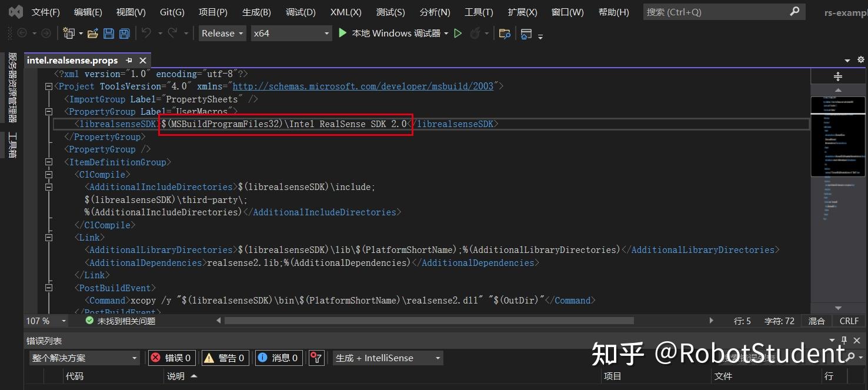Open the 生成(B) menu
868x390 pixels.
[256, 12]
